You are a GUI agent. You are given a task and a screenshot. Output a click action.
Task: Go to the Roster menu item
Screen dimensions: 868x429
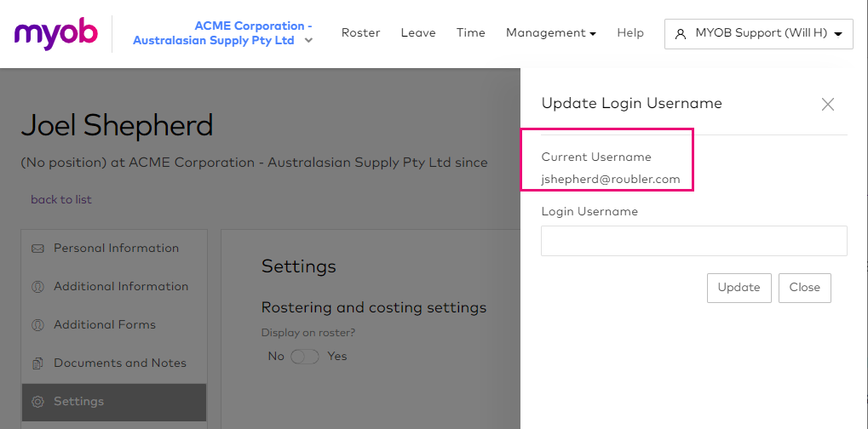pyautogui.click(x=360, y=33)
